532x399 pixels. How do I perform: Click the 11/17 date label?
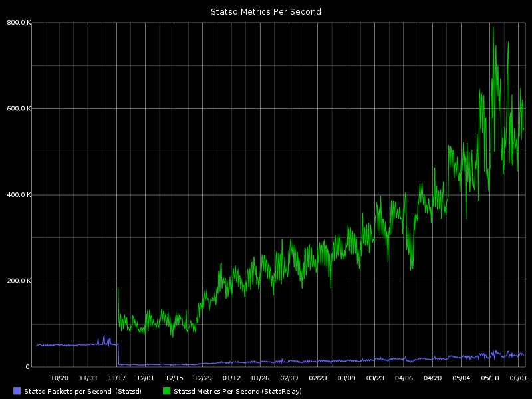point(117,378)
